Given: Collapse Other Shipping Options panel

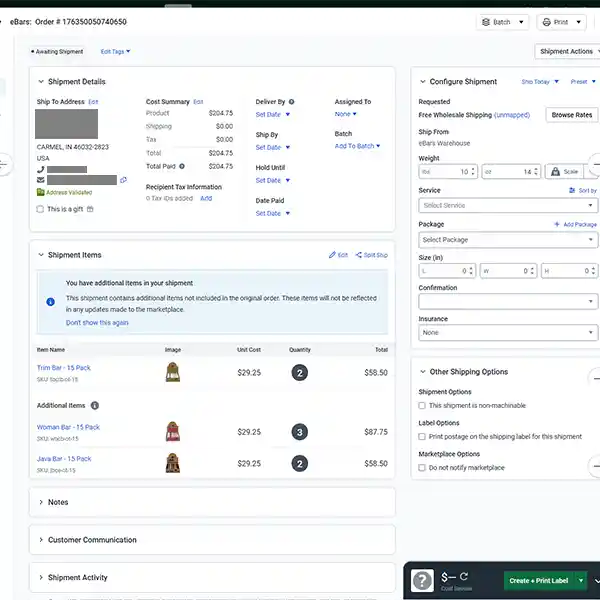Looking at the screenshot, I should click(x=422, y=372).
